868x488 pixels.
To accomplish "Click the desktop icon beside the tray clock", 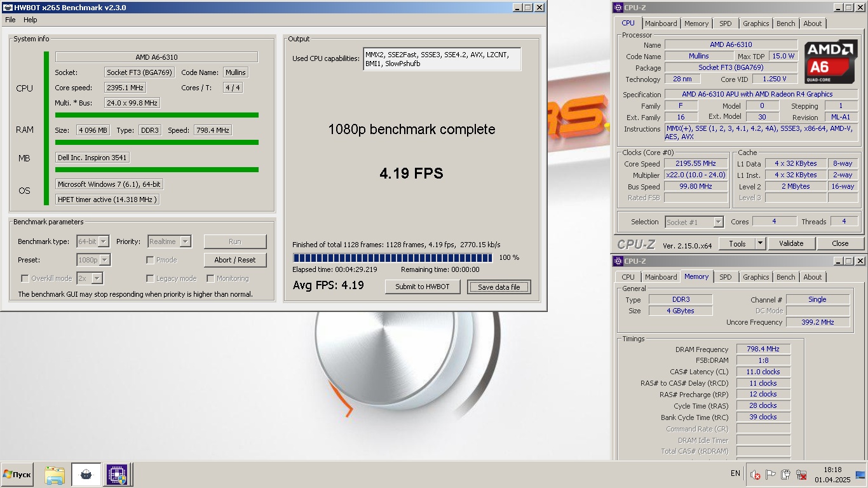I will pyautogui.click(x=860, y=475).
